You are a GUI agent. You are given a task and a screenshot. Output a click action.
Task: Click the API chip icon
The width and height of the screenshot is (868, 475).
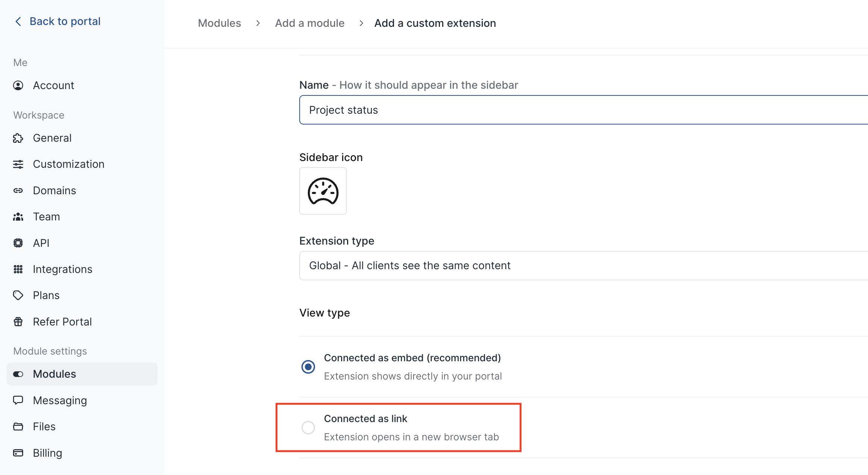point(18,243)
